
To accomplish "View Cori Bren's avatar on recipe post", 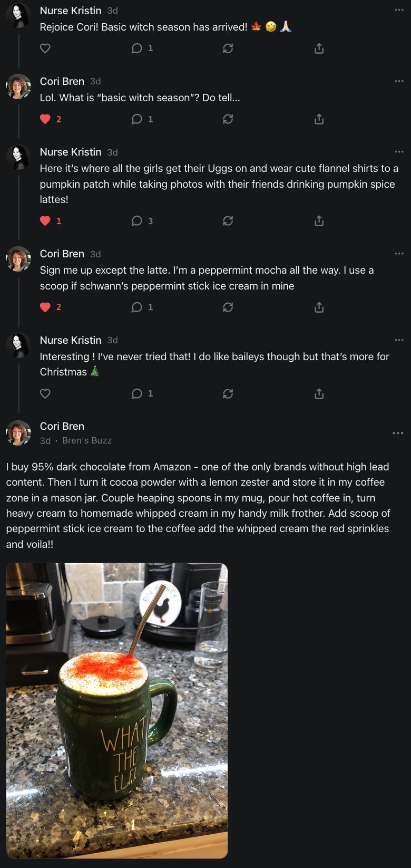I will click(18, 433).
